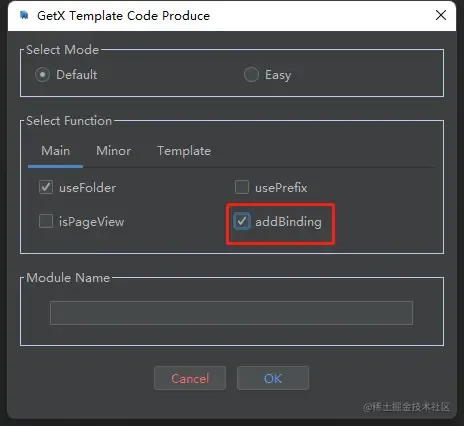Click the addBinding label text
The image size is (464, 426).
point(288,222)
